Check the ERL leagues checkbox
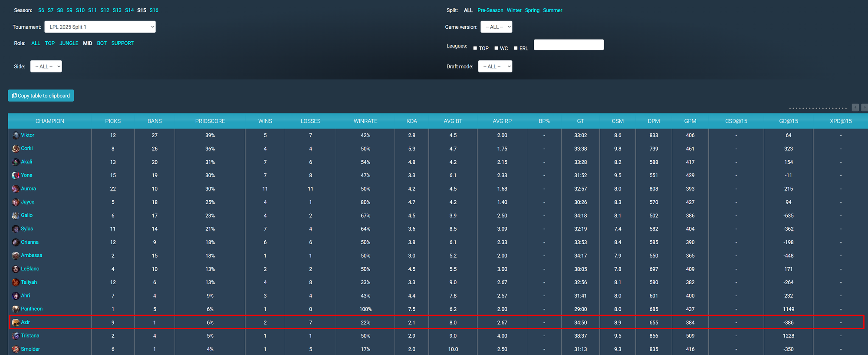Screen dimensions: 868x355 [516, 48]
